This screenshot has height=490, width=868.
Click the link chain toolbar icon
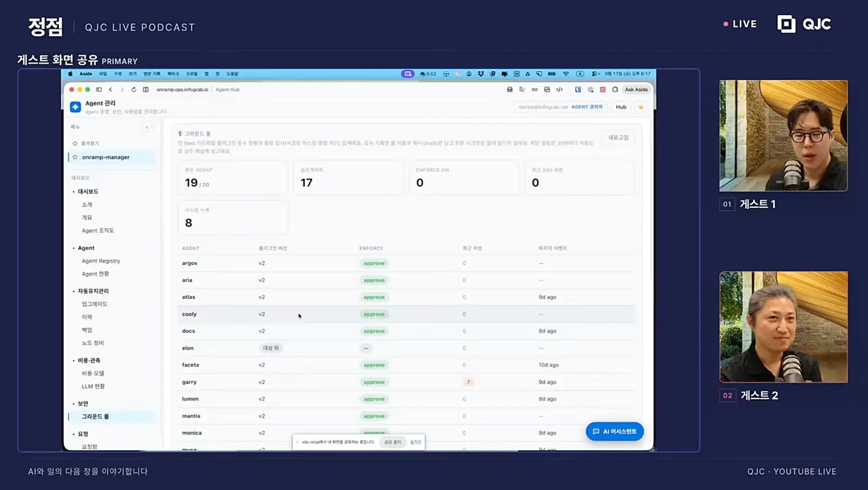534,90
